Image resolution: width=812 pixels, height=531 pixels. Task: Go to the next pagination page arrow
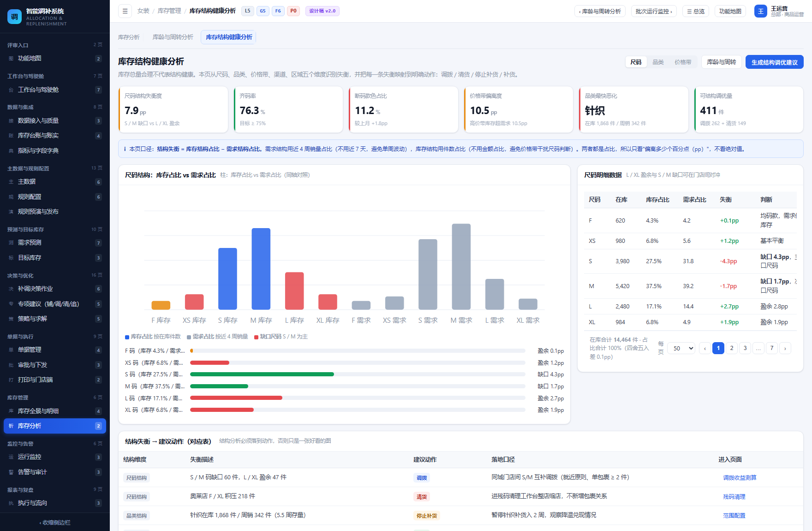[785, 348]
